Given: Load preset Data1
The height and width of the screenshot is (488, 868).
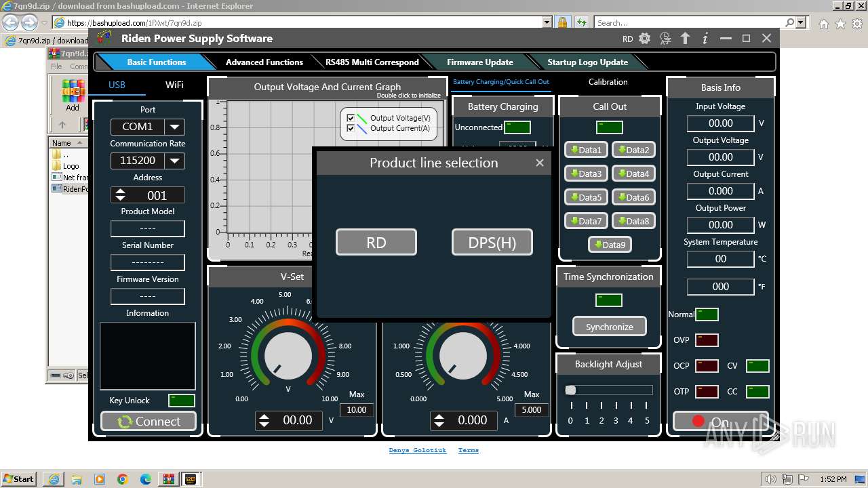Looking at the screenshot, I should tap(586, 150).
